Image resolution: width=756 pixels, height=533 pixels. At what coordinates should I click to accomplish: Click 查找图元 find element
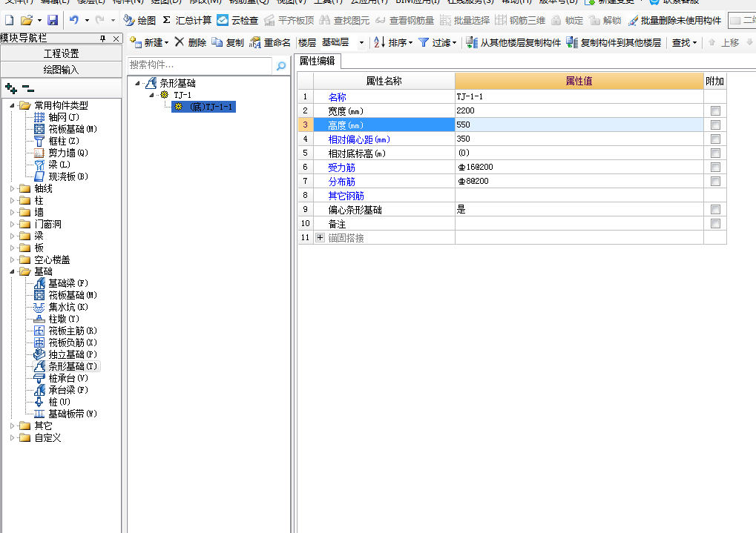(x=345, y=20)
